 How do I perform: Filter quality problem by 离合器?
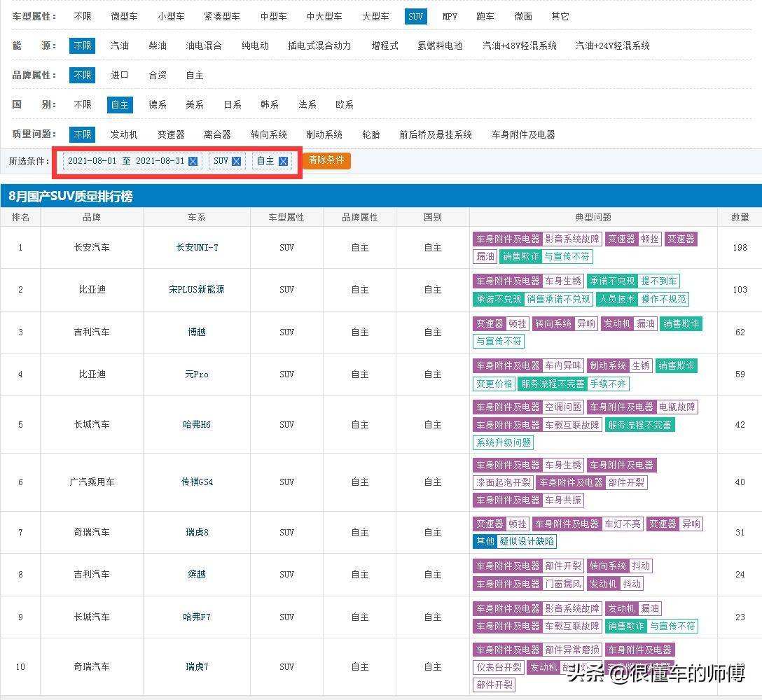pyautogui.click(x=218, y=134)
